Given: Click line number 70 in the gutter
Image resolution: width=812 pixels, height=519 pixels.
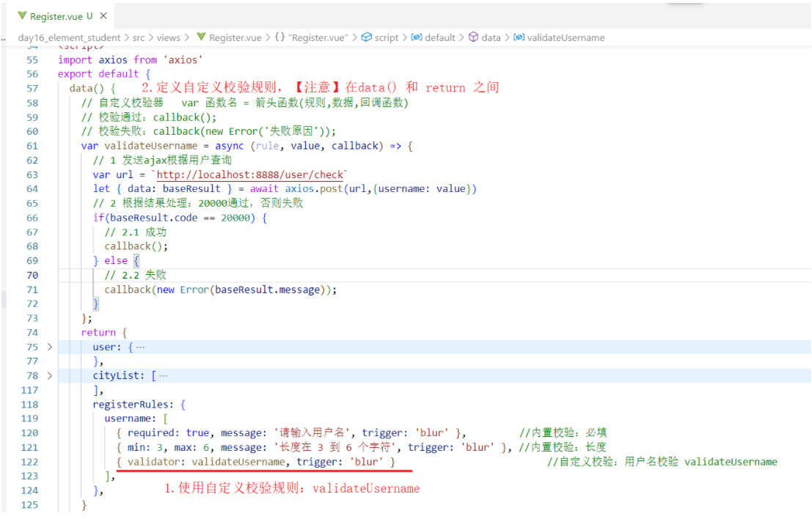Looking at the screenshot, I should pos(32,276).
